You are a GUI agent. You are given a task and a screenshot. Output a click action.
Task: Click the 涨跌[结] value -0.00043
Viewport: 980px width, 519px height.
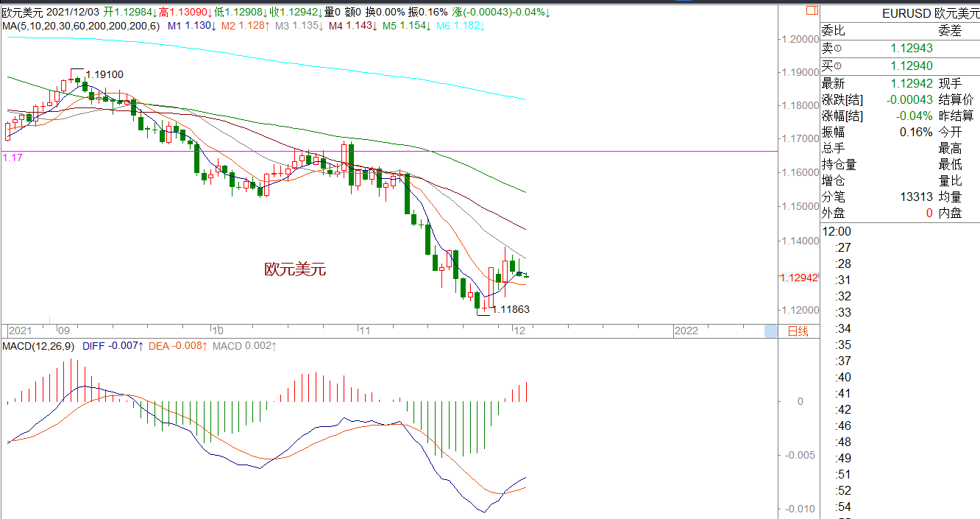coord(909,100)
